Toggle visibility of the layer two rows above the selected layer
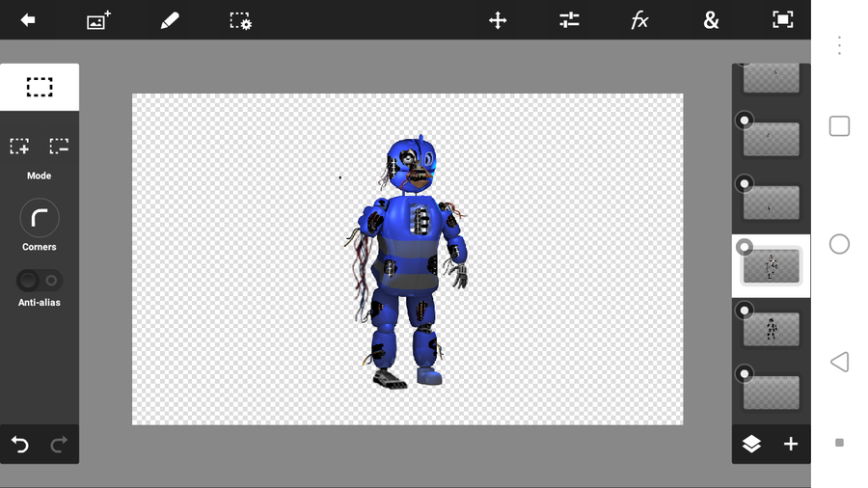868x488 pixels. point(745,121)
